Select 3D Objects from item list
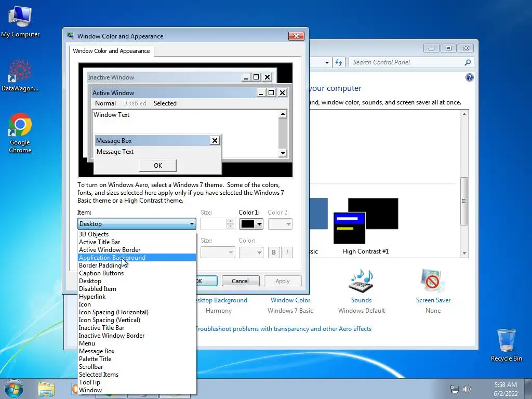 137,234
